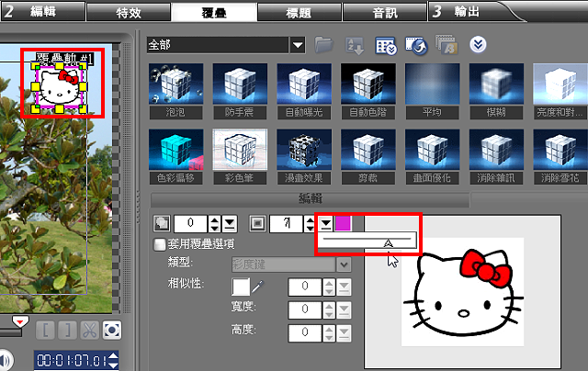The image size is (588, 371).
Task: Select the 模糊 filter thumbnail
Action: pos(496,84)
